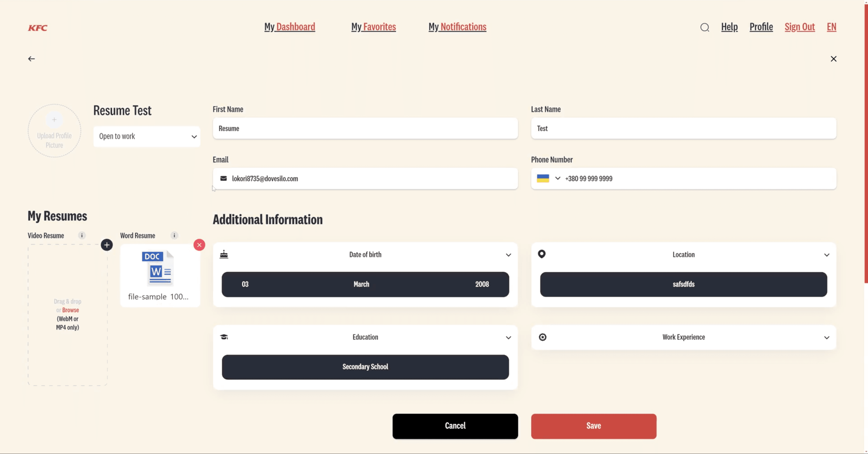Remove the Word resume with red X
The image size is (868, 454).
(199, 245)
